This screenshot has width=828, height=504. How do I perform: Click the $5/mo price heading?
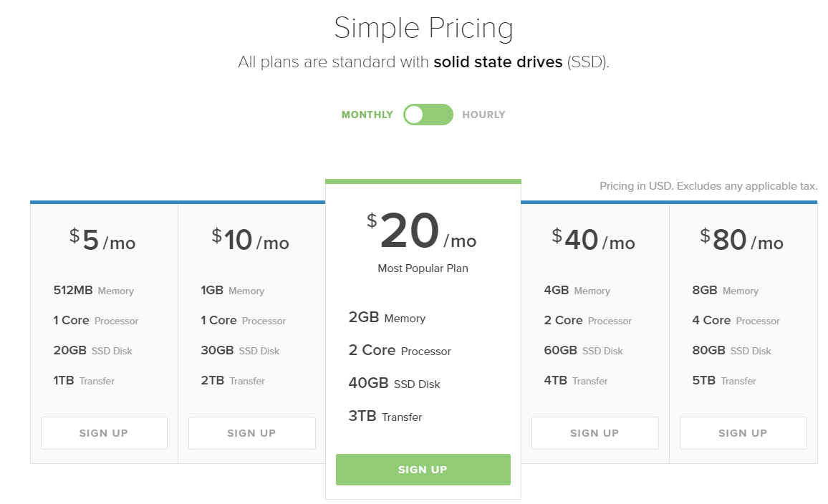click(102, 240)
